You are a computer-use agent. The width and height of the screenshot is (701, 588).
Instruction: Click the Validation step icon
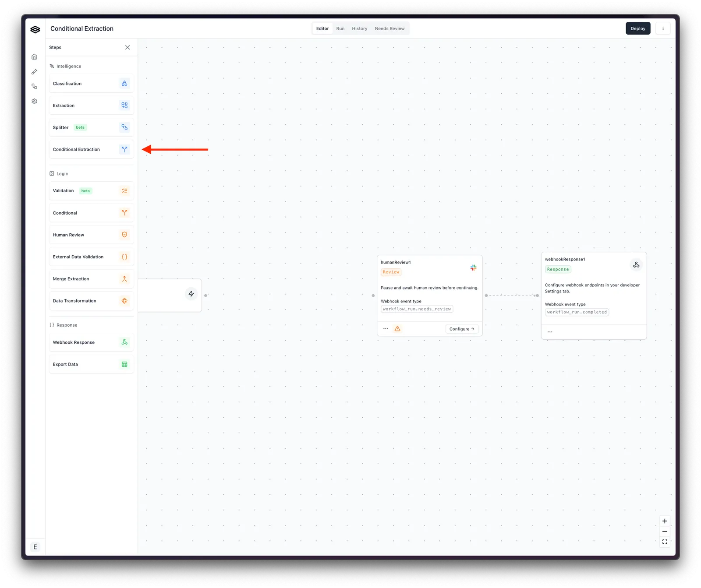click(x=124, y=191)
